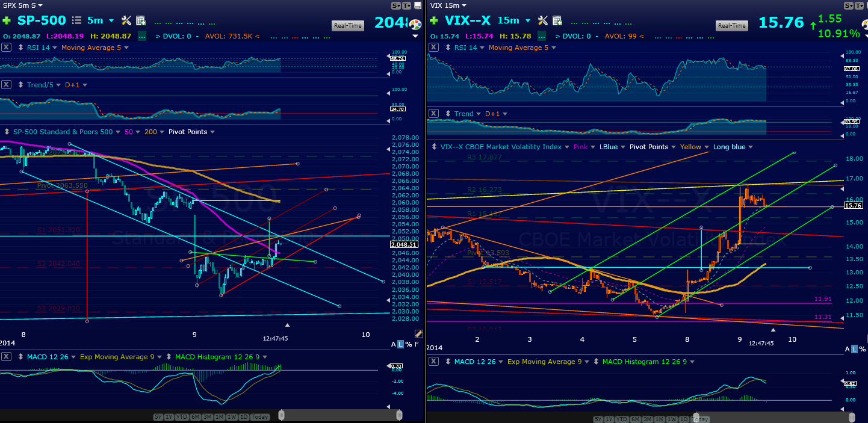Toggle A auto scale in SPX chart
The height and width of the screenshot is (423, 868).
394,344
